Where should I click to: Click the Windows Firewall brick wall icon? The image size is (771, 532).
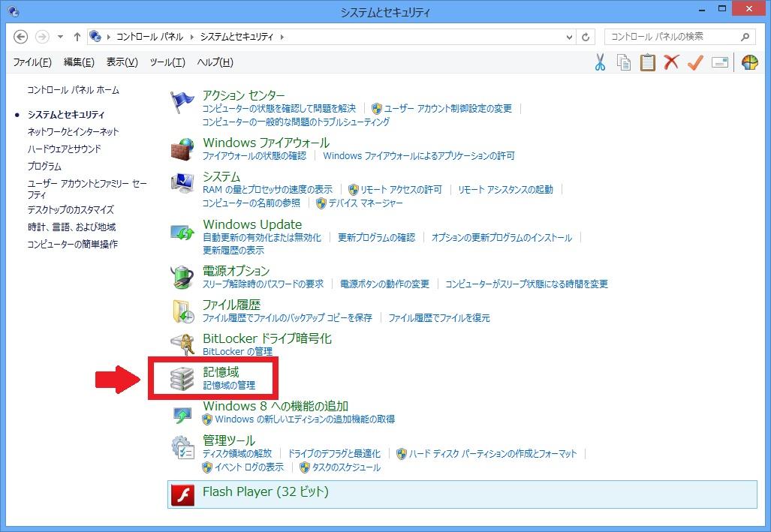pos(182,149)
